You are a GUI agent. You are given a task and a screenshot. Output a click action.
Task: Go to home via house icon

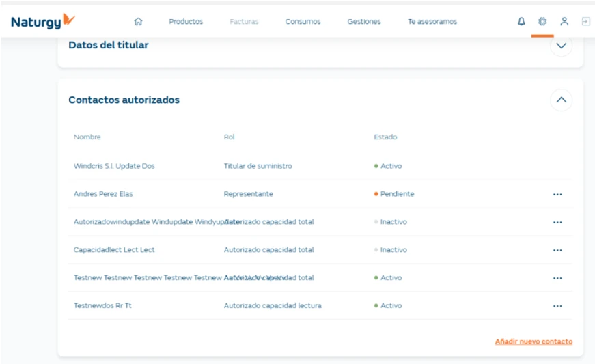[138, 22]
